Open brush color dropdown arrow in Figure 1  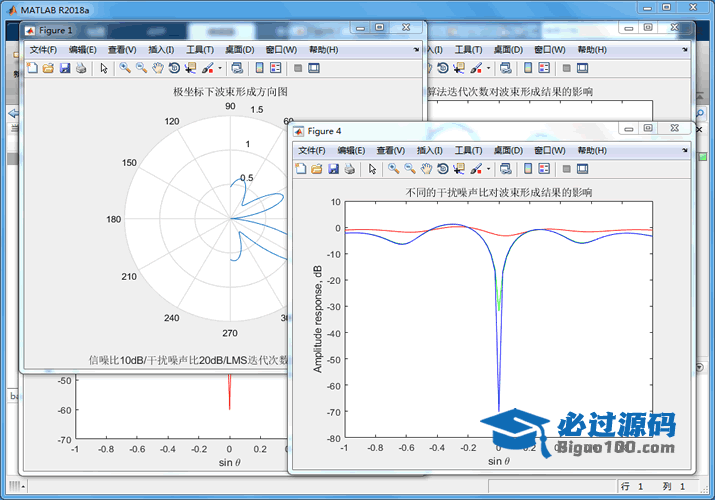220,68
